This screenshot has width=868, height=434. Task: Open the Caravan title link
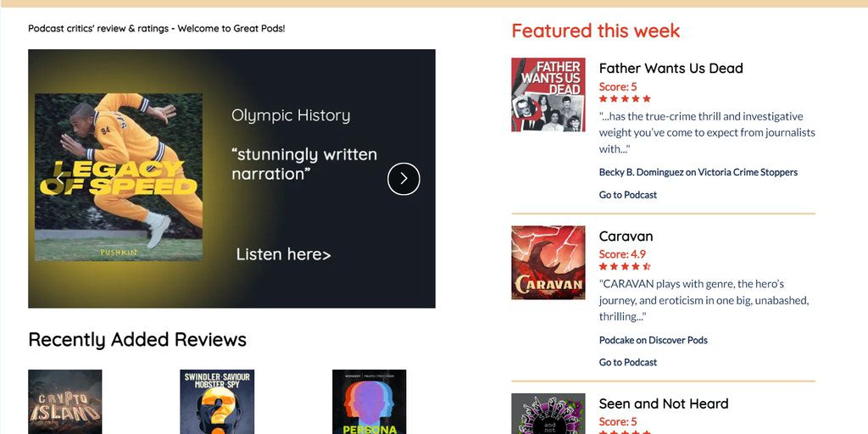tap(626, 236)
